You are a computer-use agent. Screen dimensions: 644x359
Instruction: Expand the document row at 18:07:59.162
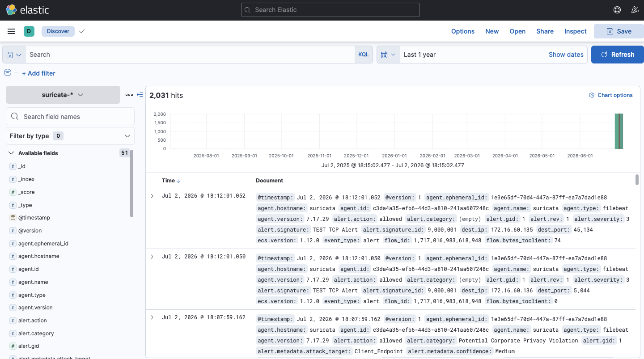[x=152, y=317]
